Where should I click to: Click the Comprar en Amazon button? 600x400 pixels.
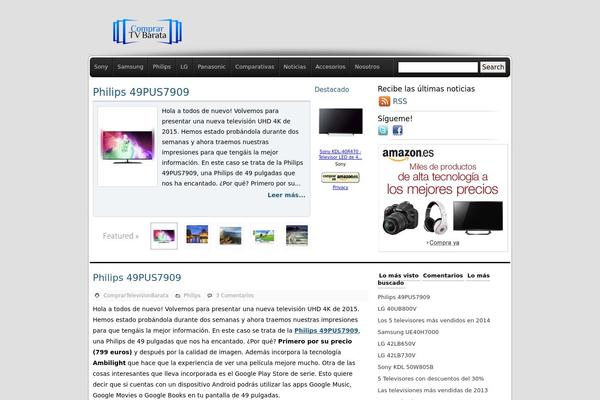click(x=340, y=177)
